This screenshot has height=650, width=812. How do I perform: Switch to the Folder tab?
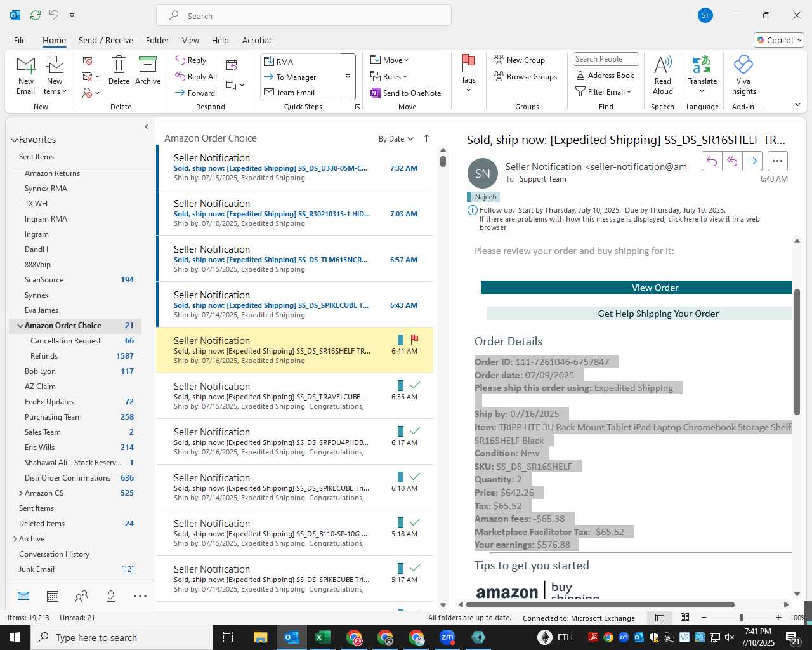coord(157,40)
